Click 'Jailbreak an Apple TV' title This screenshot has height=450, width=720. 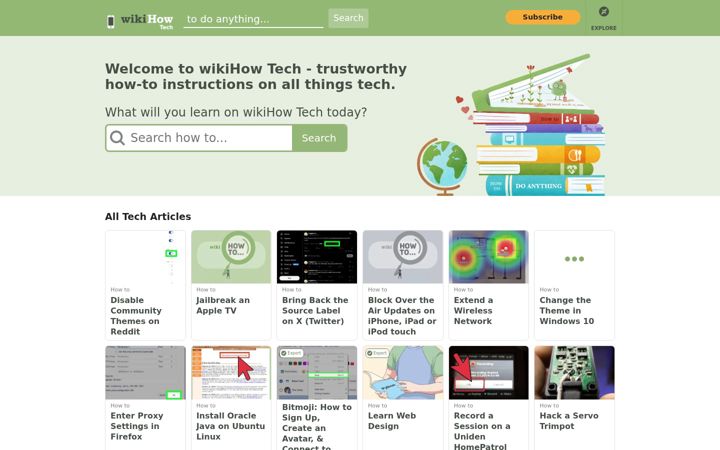coord(223,305)
